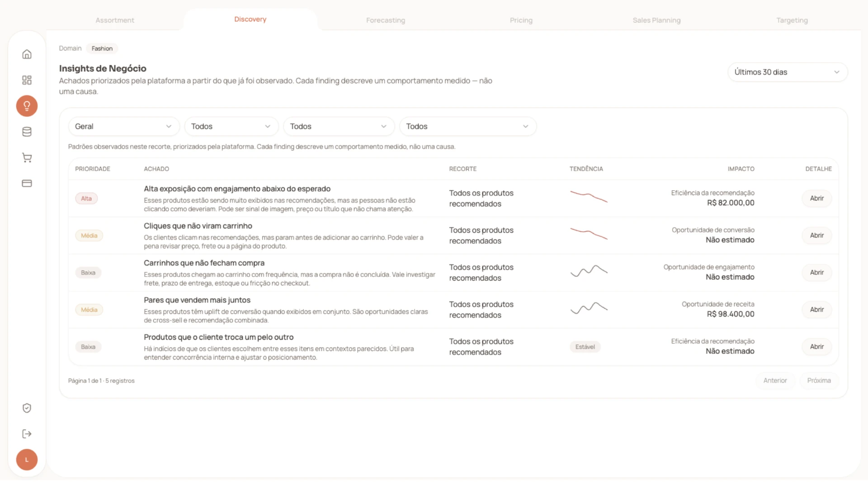Expand the Últimos 30 dias dropdown

point(788,72)
